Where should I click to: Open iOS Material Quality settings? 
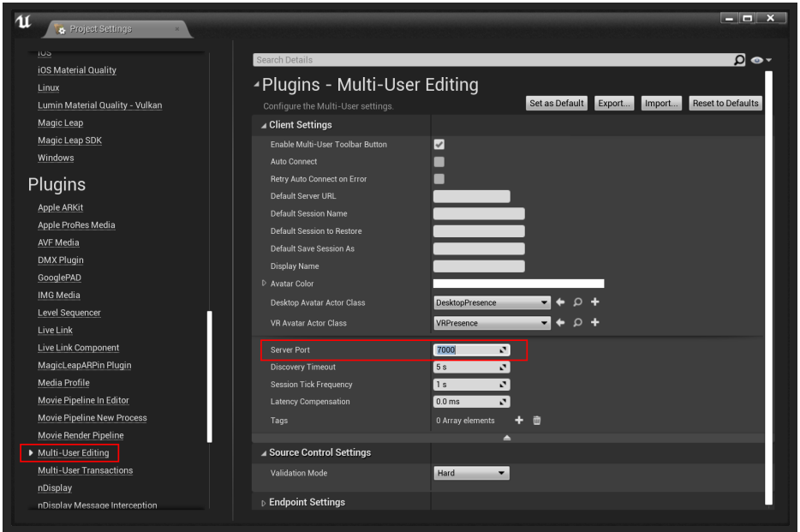[x=77, y=70]
